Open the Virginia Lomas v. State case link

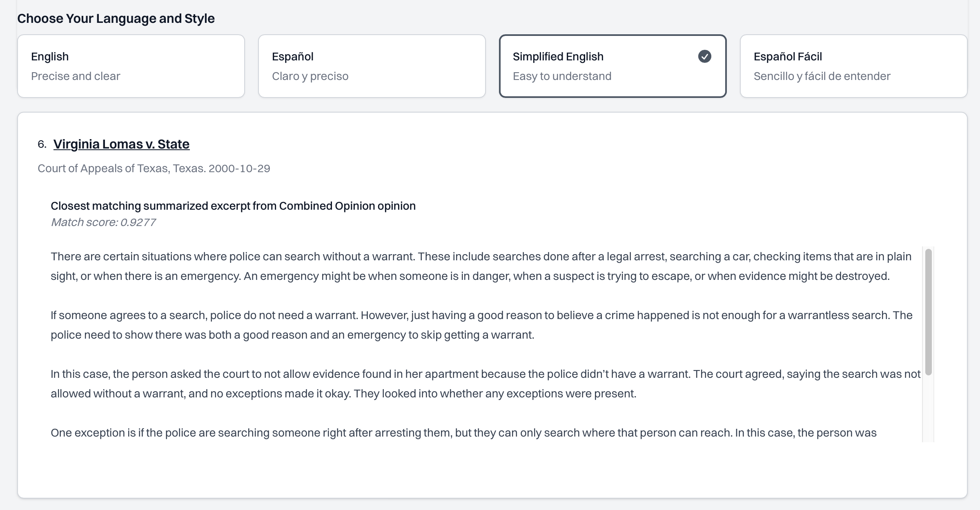tap(121, 144)
